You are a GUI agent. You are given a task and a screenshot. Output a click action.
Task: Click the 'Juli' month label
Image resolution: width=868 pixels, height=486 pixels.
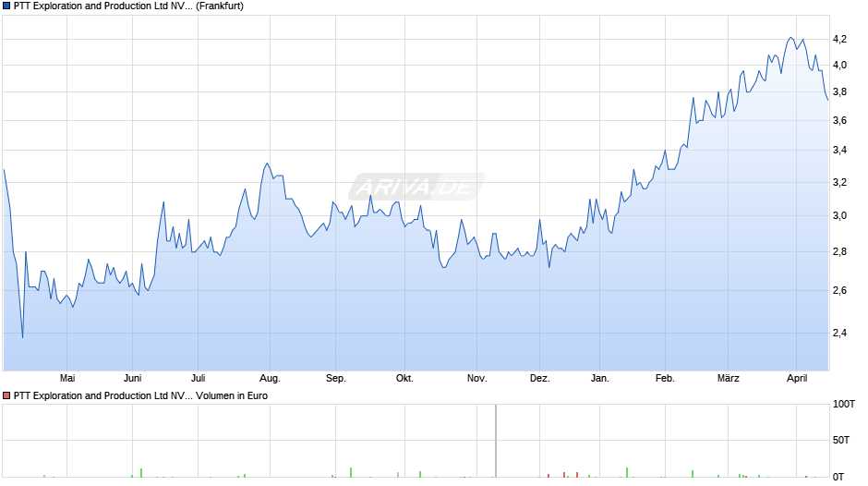[199, 379]
